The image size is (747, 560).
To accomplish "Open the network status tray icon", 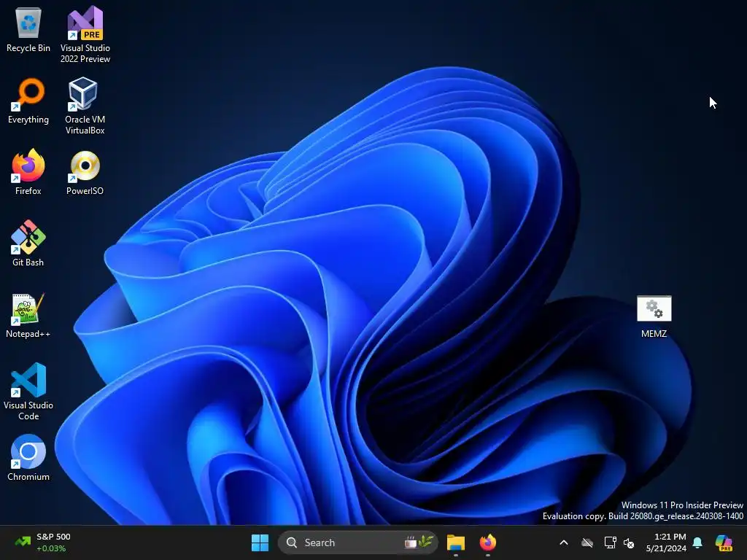I will pyautogui.click(x=611, y=542).
